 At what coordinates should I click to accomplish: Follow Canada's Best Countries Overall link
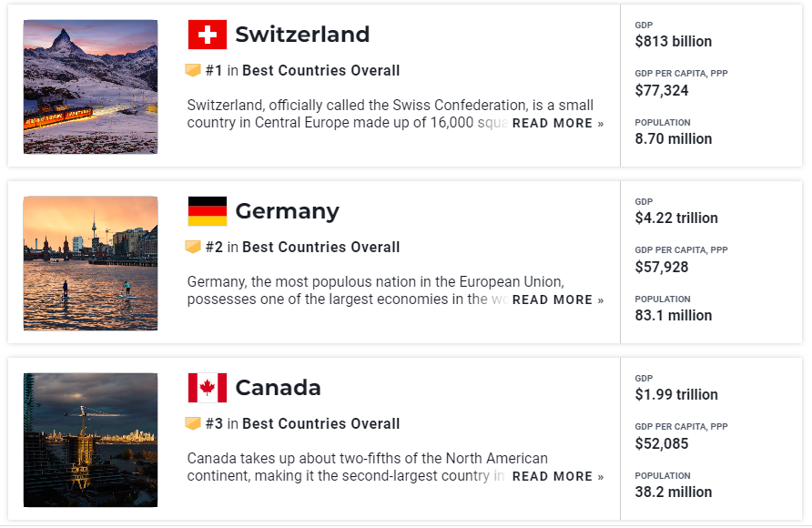tap(321, 423)
